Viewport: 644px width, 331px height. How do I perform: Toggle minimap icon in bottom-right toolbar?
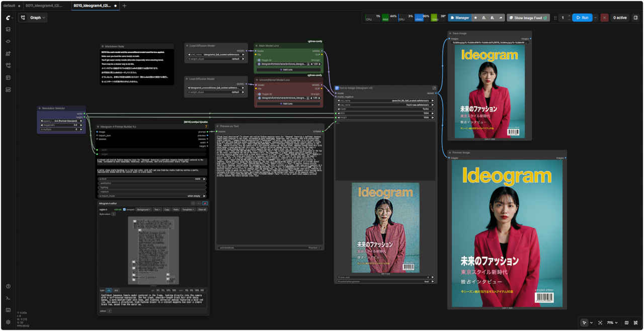click(626, 322)
